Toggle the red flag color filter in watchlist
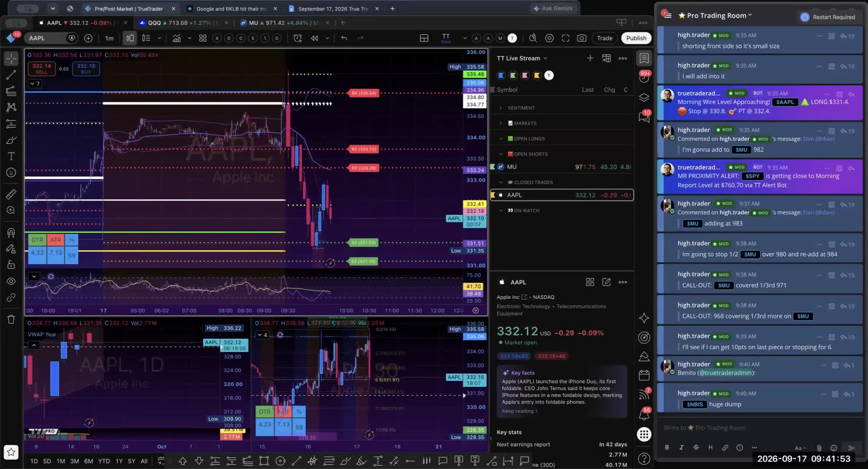This screenshot has width=868, height=469. point(525,76)
